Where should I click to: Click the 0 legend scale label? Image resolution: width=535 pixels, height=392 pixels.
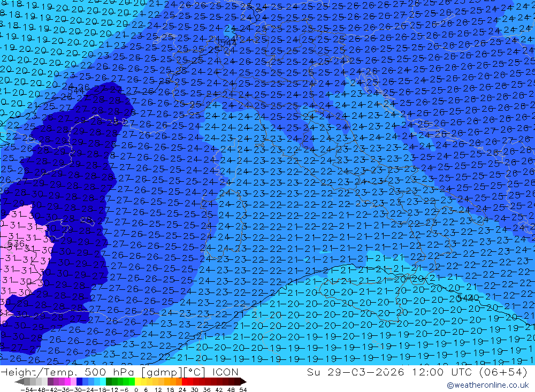136,390
